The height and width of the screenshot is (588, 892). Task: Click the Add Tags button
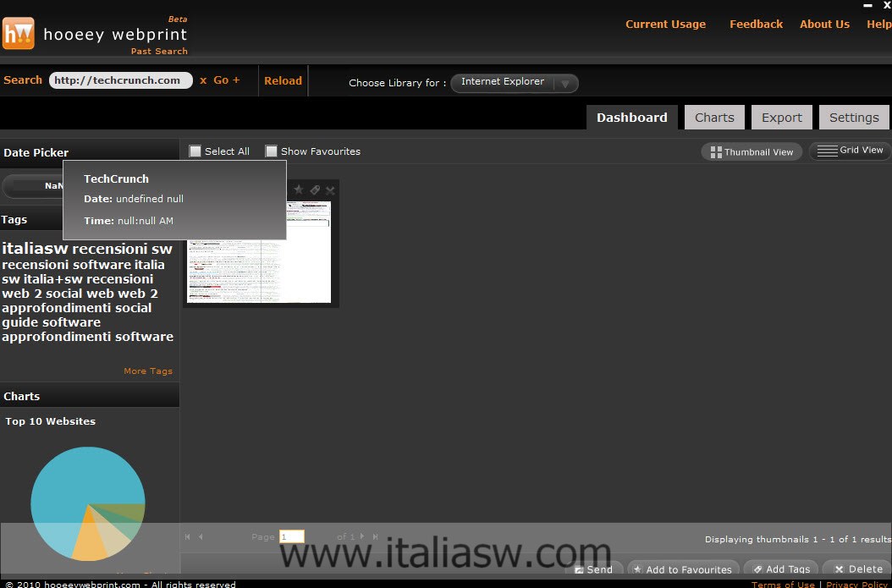coord(781,569)
